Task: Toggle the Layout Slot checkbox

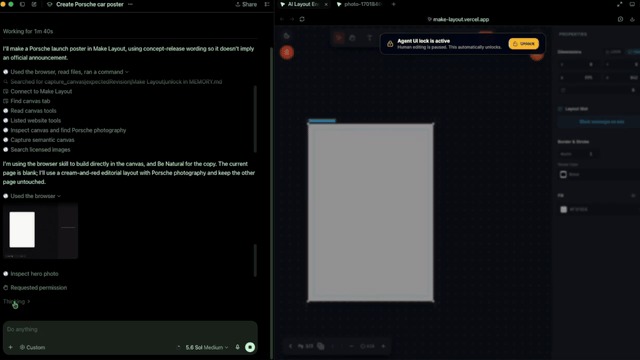Action: tap(560, 109)
